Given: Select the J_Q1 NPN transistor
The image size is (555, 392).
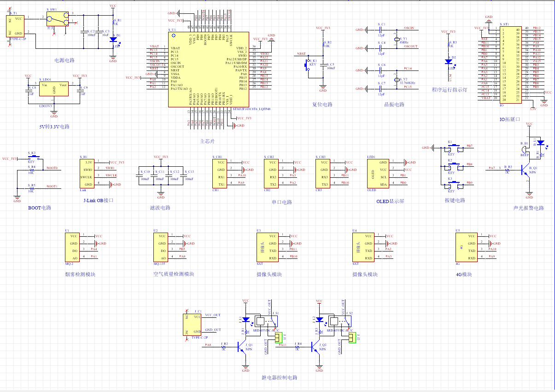Looking at the screenshot, I should 242,348.
